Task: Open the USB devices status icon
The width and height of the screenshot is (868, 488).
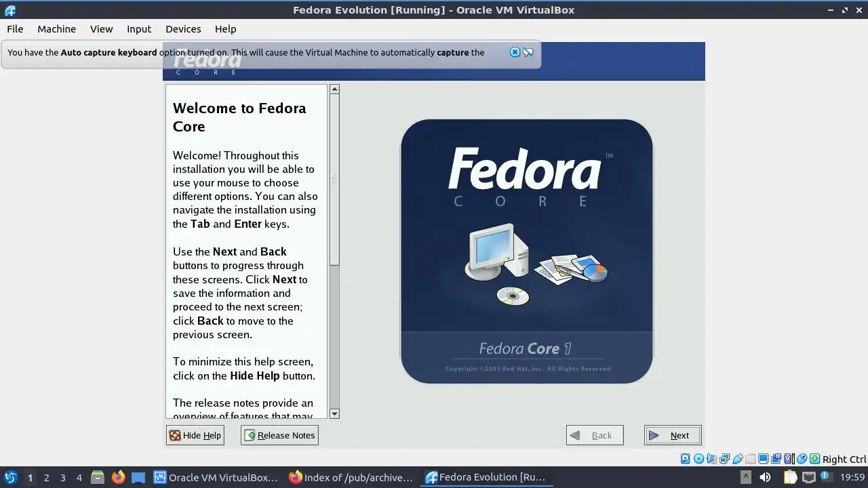Action: tap(737, 459)
